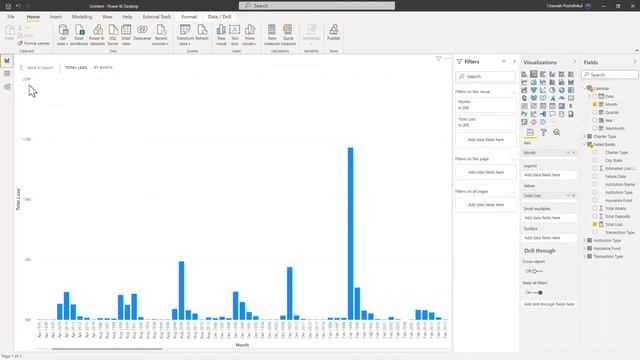Screen dimensions: 640x360
Task: Open the Total Loss values field dropdown arrow
Action: [568, 196]
